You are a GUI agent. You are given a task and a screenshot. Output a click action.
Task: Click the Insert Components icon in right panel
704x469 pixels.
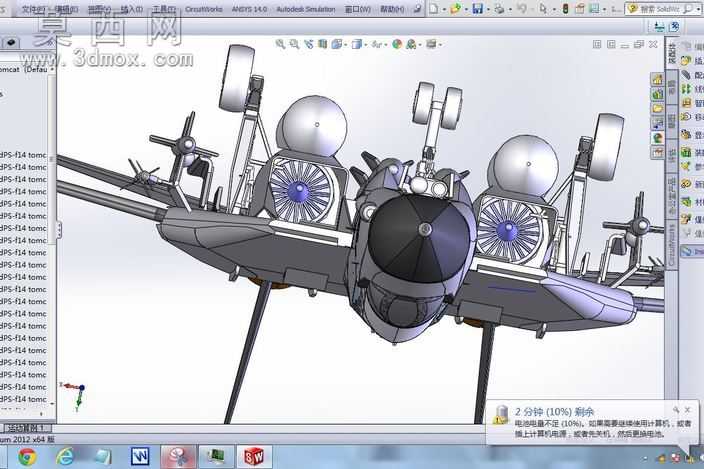pos(686,60)
